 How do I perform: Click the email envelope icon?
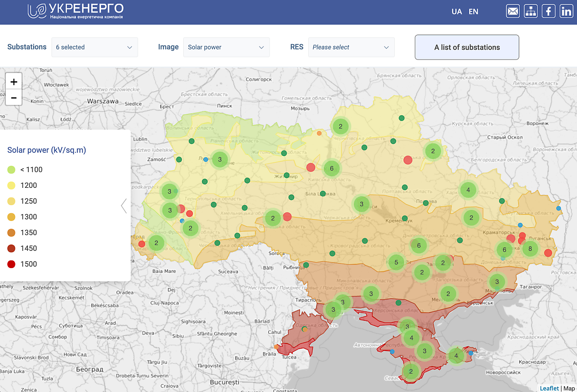click(x=513, y=11)
